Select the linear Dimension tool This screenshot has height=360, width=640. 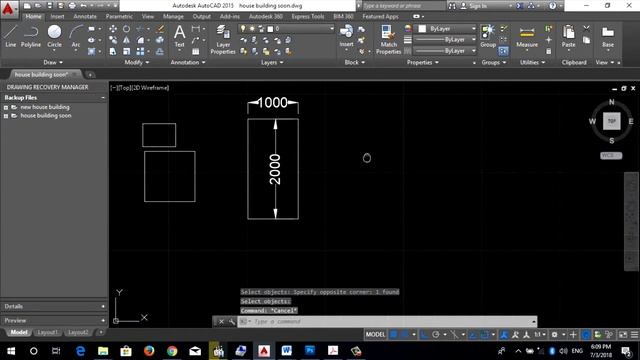pos(196,29)
